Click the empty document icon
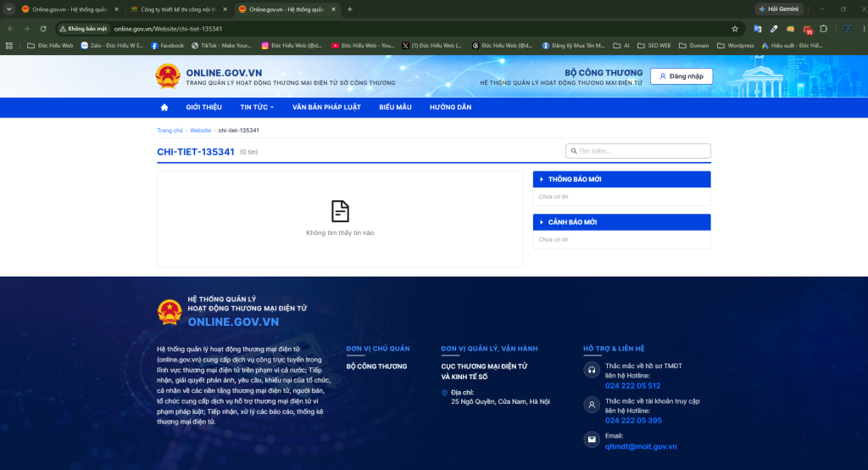This screenshot has width=868, height=470. 340,211
